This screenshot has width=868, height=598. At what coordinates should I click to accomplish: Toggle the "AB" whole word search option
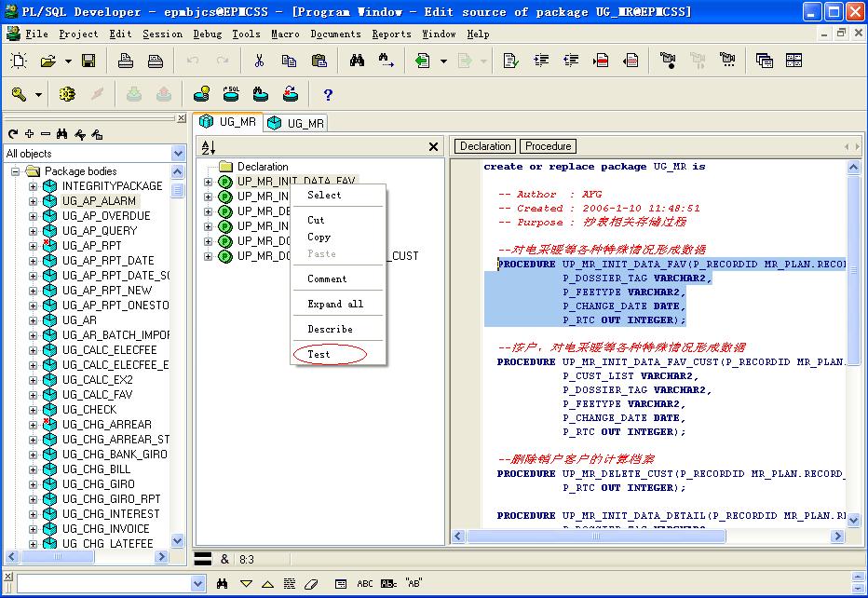tap(414, 584)
